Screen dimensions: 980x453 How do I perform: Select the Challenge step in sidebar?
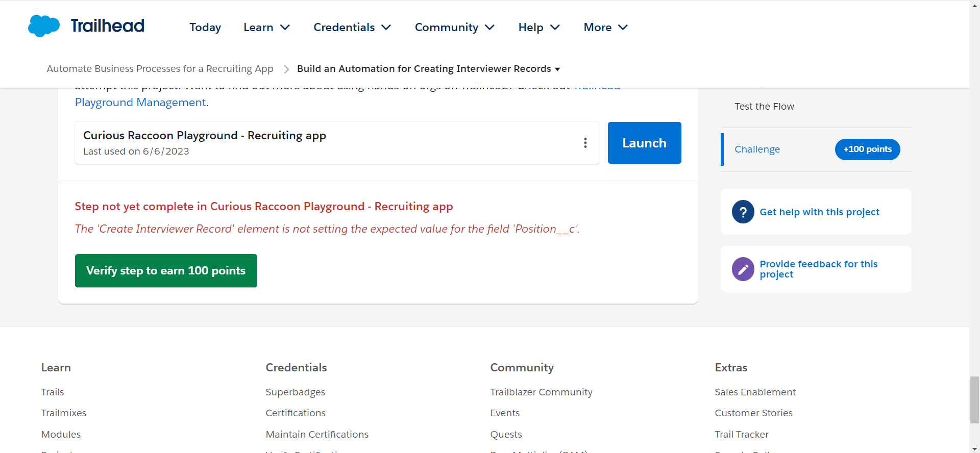(x=757, y=149)
